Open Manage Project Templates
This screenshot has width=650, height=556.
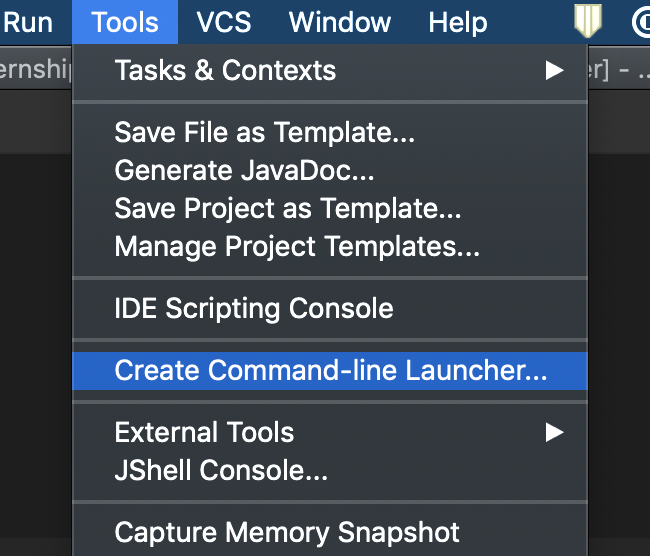click(x=297, y=246)
